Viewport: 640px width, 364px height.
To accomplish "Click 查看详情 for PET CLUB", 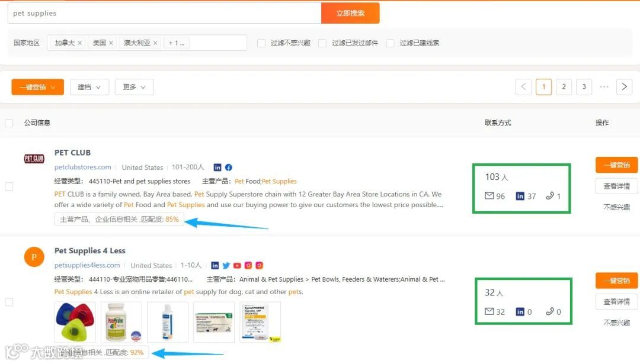I will (x=616, y=186).
